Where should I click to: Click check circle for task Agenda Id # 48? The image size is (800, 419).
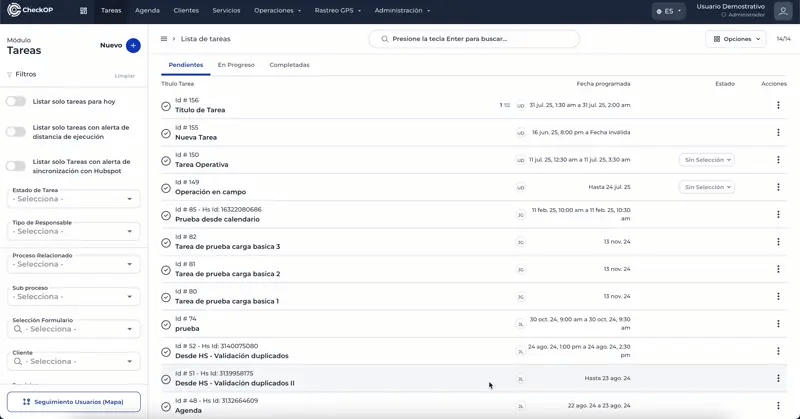(166, 406)
